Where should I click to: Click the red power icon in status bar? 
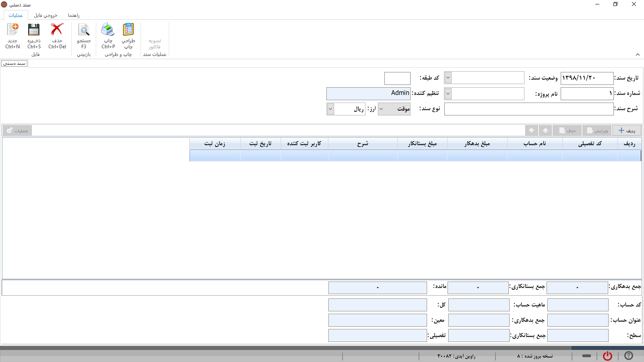[x=607, y=356]
